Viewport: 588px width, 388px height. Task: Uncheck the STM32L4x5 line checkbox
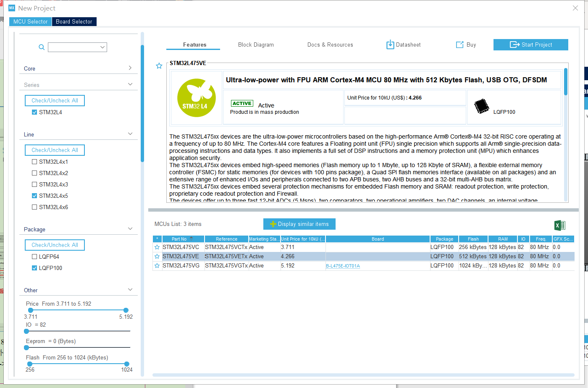pyautogui.click(x=34, y=196)
